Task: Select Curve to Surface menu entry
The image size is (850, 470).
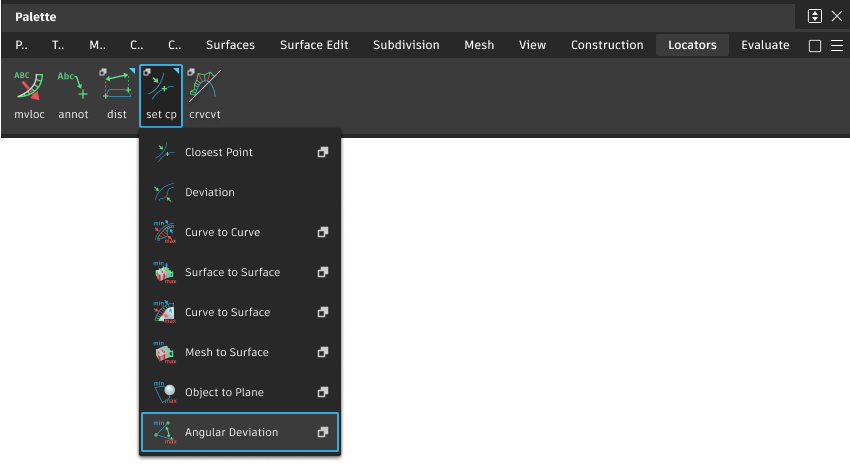Action: [227, 312]
